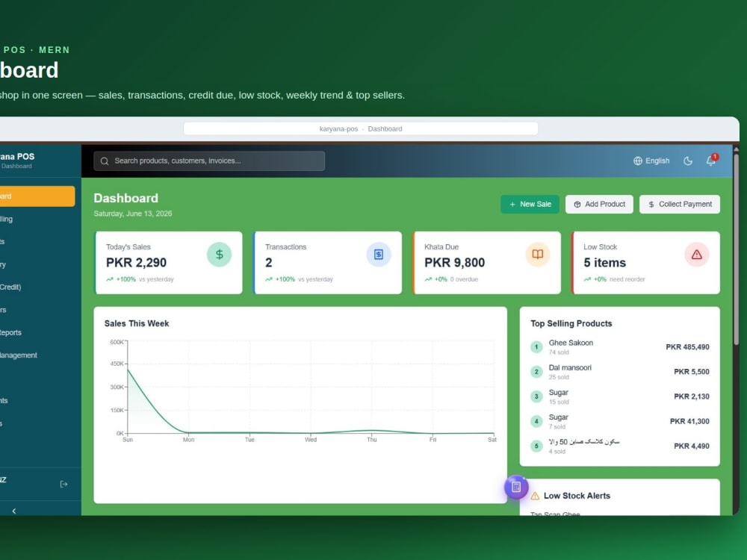
Task: Click the search products input field
Action: [209, 161]
